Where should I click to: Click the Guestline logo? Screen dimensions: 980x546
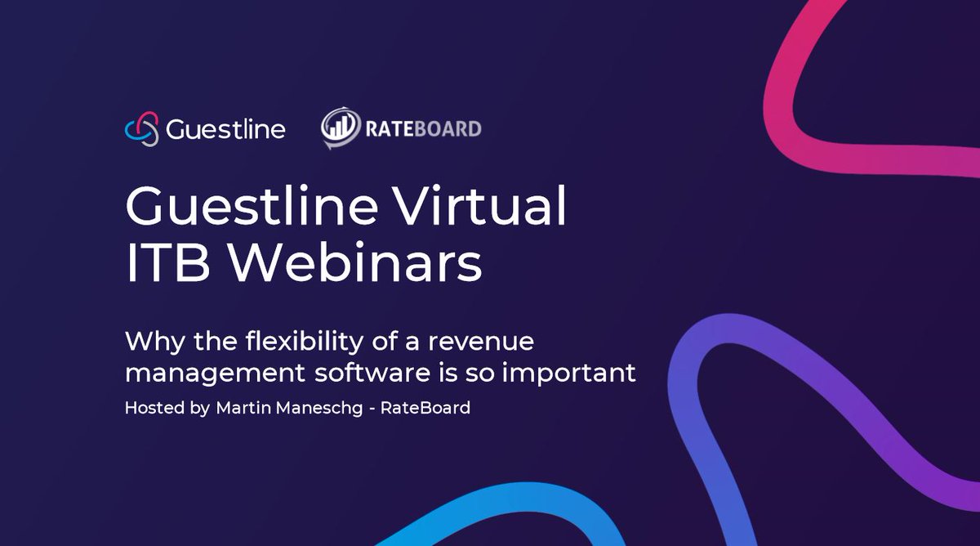[205, 129]
